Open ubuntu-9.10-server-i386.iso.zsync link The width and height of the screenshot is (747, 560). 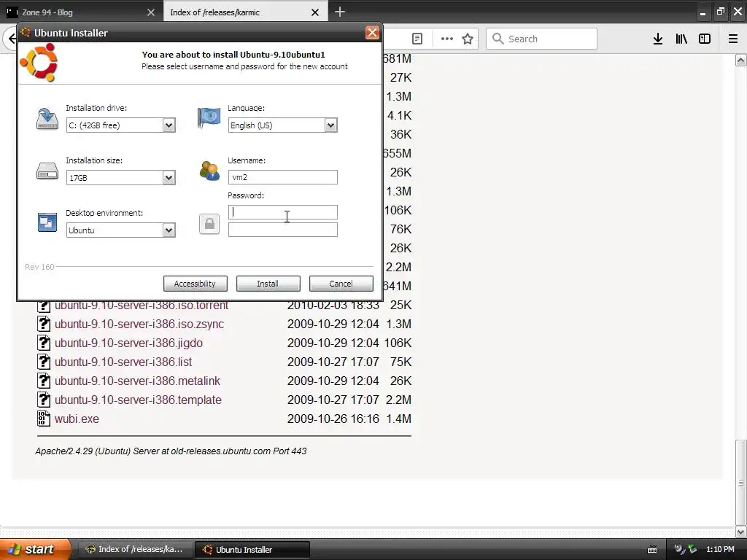(x=139, y=324)
